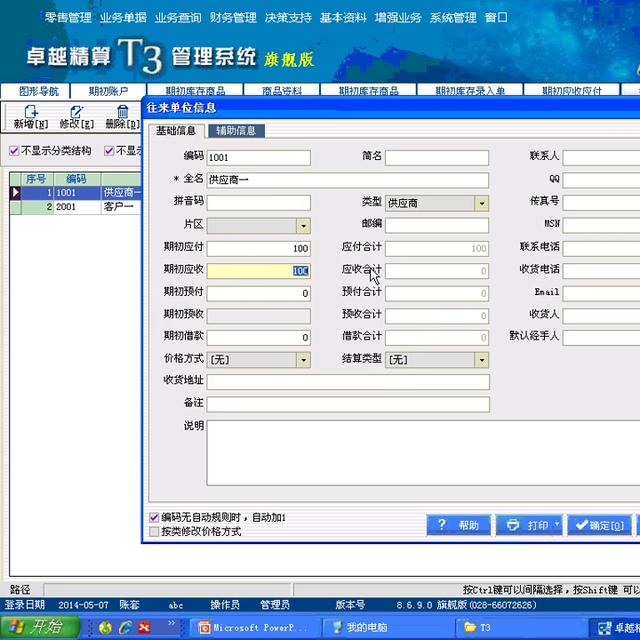Click the 帮助 question mark button

click(459, 525)
